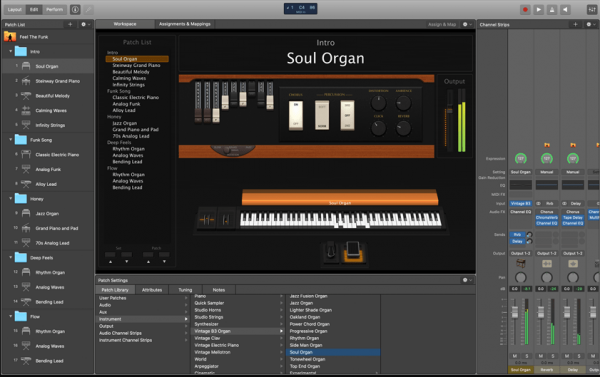Mute the Delay channel strip

[x=567, y=356]
